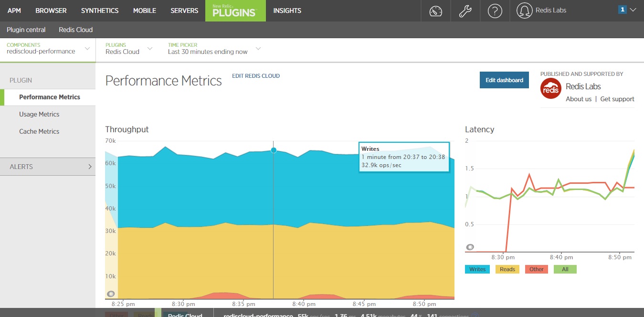This screenshot has width=644, height=317.
Task: Click the Redis Labs publisher name beside logo
Action: [x=583, y=86]
